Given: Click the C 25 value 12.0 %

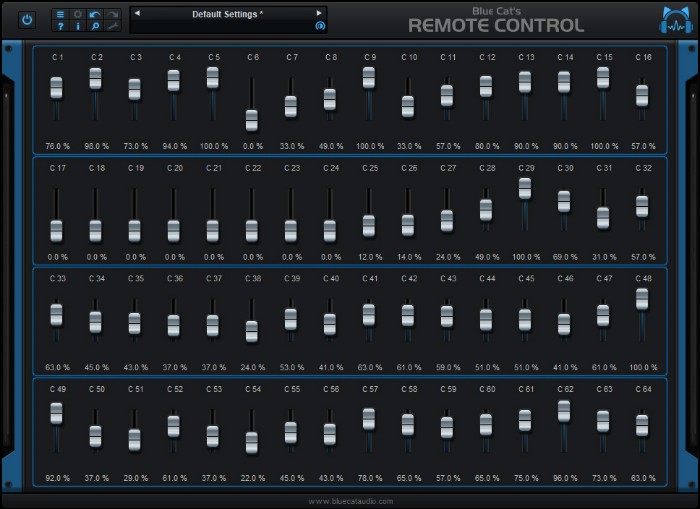Looking at the screenshot, I should point(370,257).
